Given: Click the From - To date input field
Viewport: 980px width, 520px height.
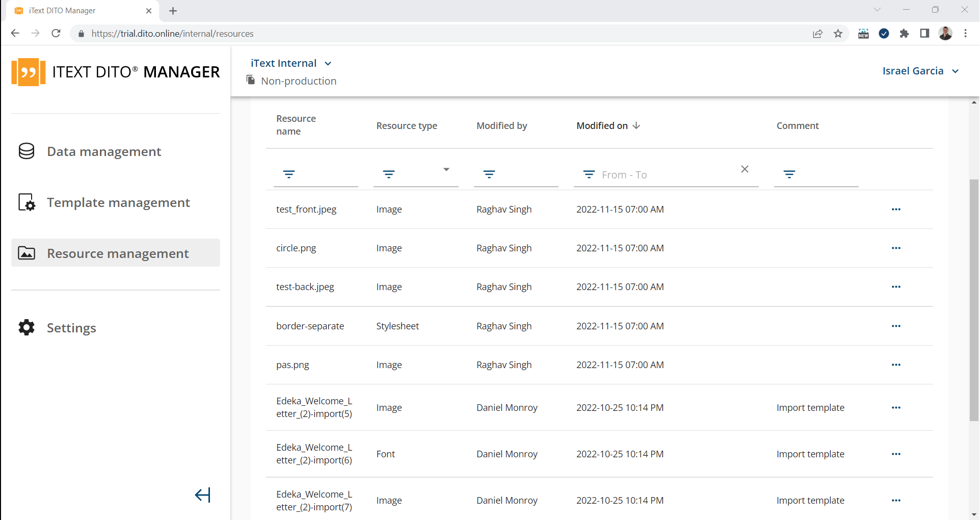Looking at the screenshot, I should coord(657,174).
